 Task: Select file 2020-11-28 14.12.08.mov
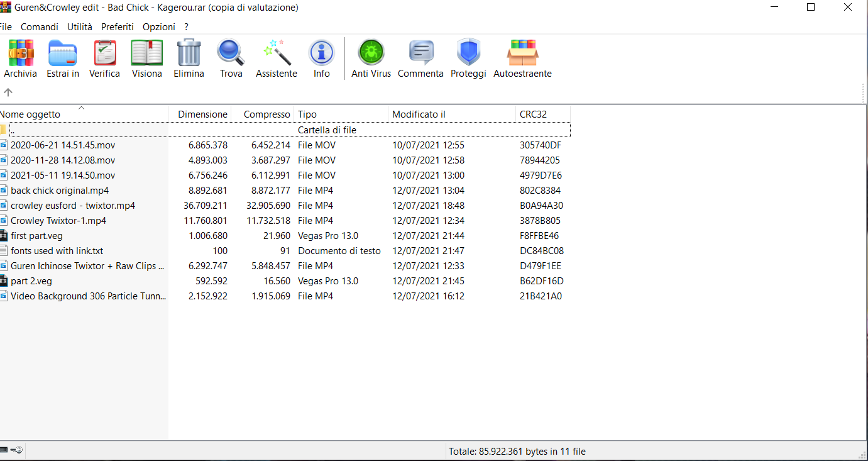(x=63, y=160)
